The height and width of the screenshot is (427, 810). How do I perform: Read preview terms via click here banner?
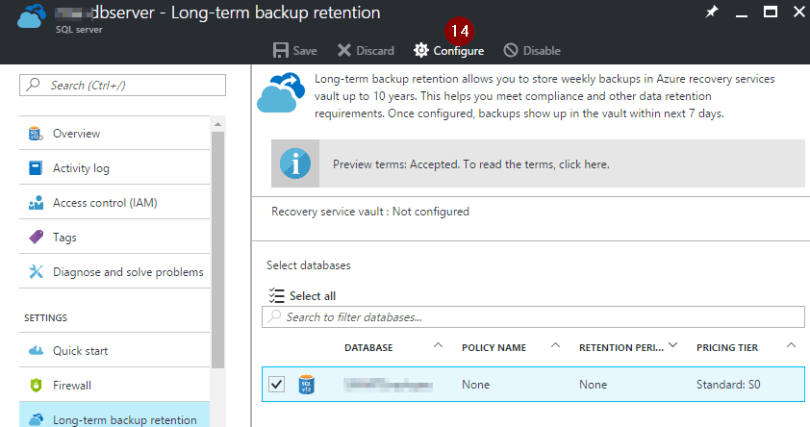pyautogui.click(x=538, y=164)
